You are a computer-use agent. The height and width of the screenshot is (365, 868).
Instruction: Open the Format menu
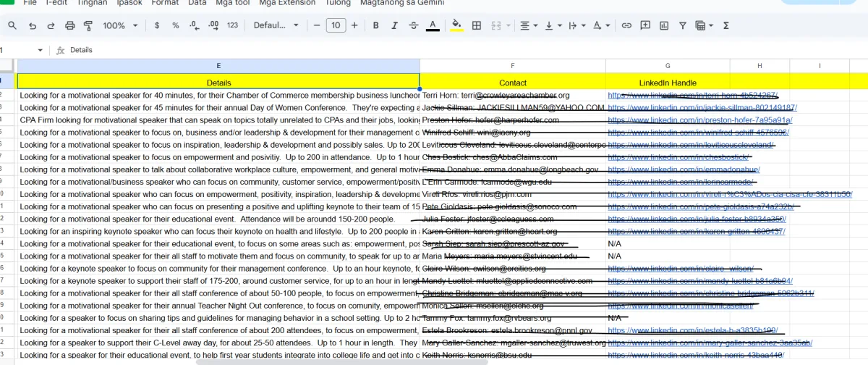pos(165,3)
